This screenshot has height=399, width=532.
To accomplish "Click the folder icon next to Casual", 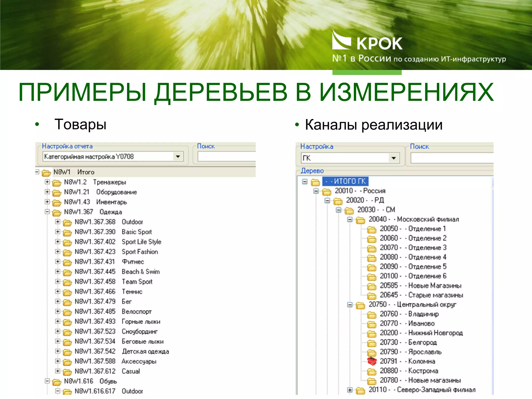I will 67,372.
